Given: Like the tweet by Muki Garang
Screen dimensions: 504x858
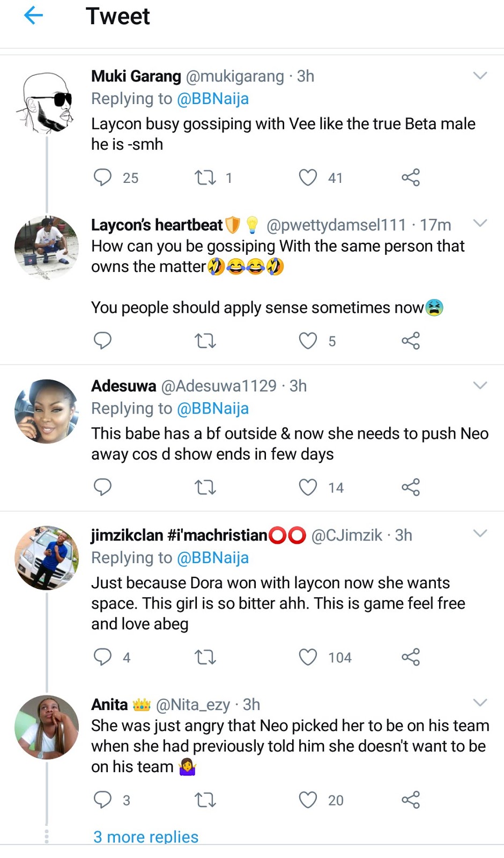Looking at the screenshot, I should tap(308, 177).
